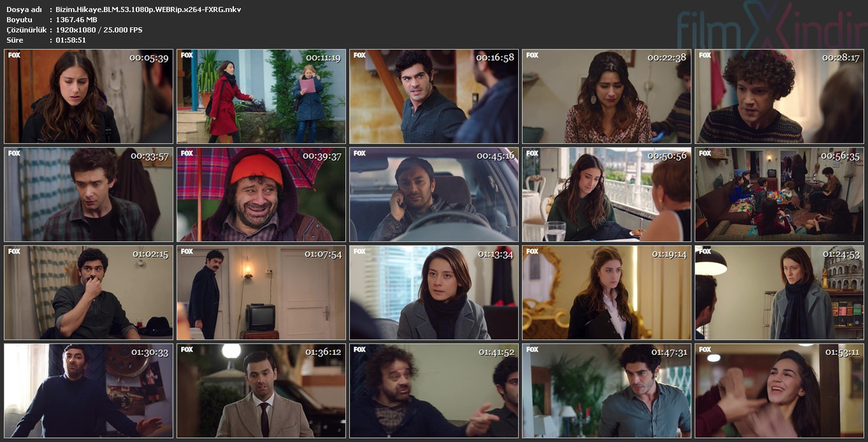Open the frame at 00:16:58

[x=434, y=96]
